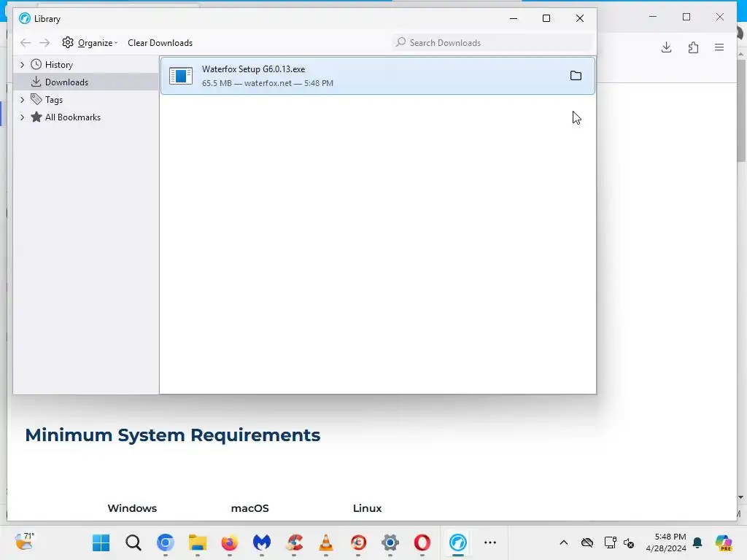Open Chromium from the taskbar
The image size is (747, 560).
coord(166,542)
